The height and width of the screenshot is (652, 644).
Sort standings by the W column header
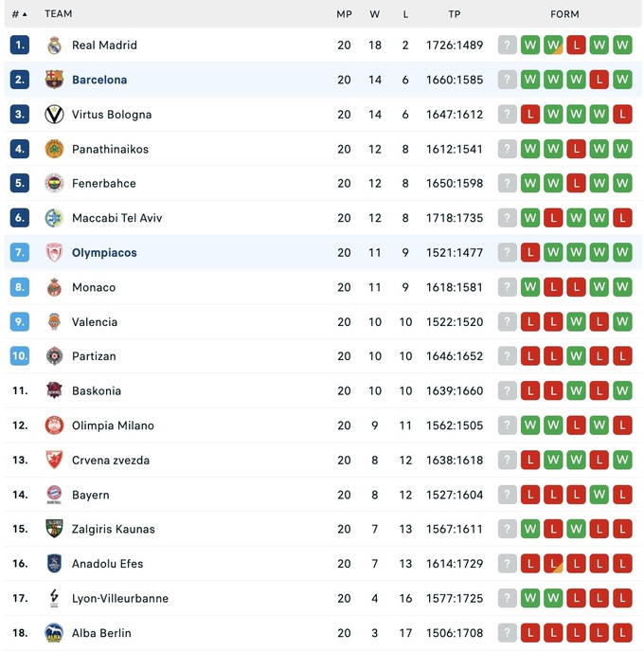pyautogui.click(x=374, y=14)
